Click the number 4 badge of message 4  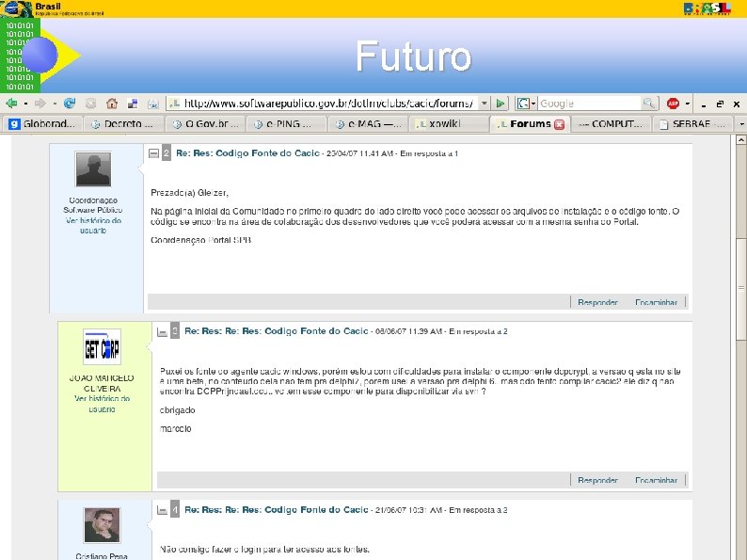coord(175,510)
